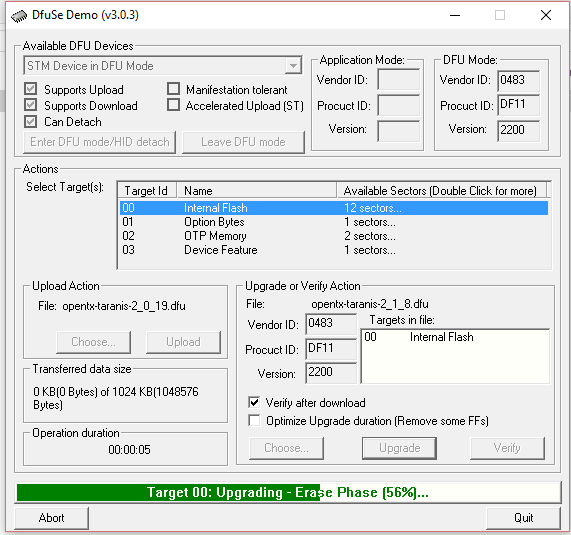The width and height of the screenshot is (571, 535).
Task: Click the Upgrade button
Action: 399,448
